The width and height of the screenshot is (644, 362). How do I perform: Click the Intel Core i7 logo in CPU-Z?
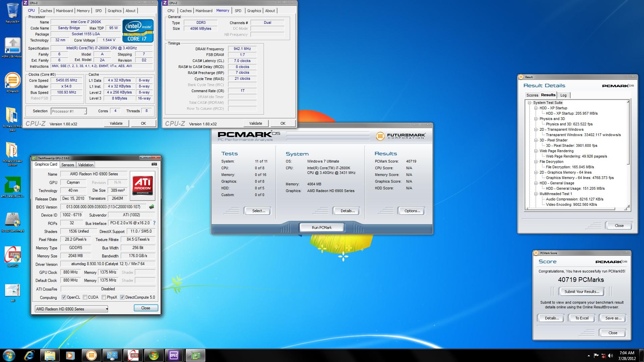tap(138, 31)
